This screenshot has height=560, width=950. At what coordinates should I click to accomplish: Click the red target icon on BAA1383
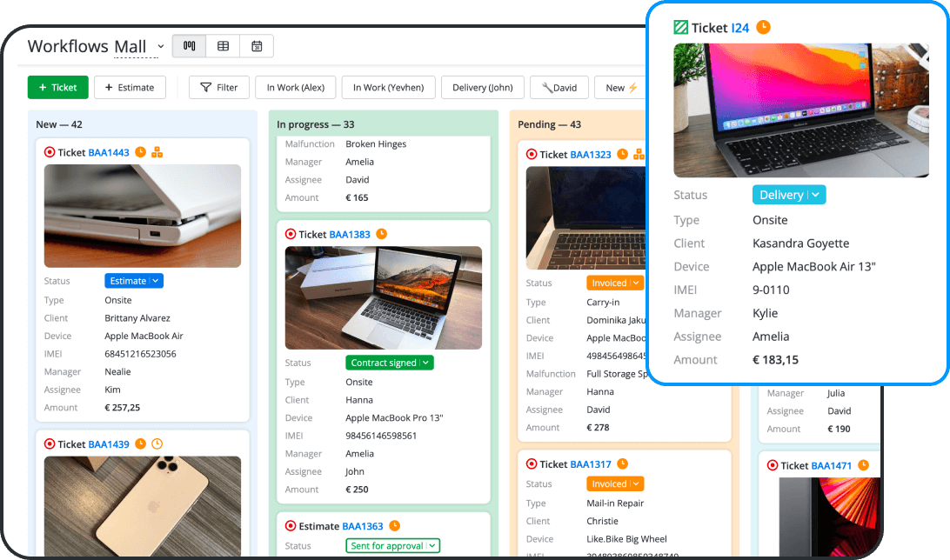click(291, 235)
